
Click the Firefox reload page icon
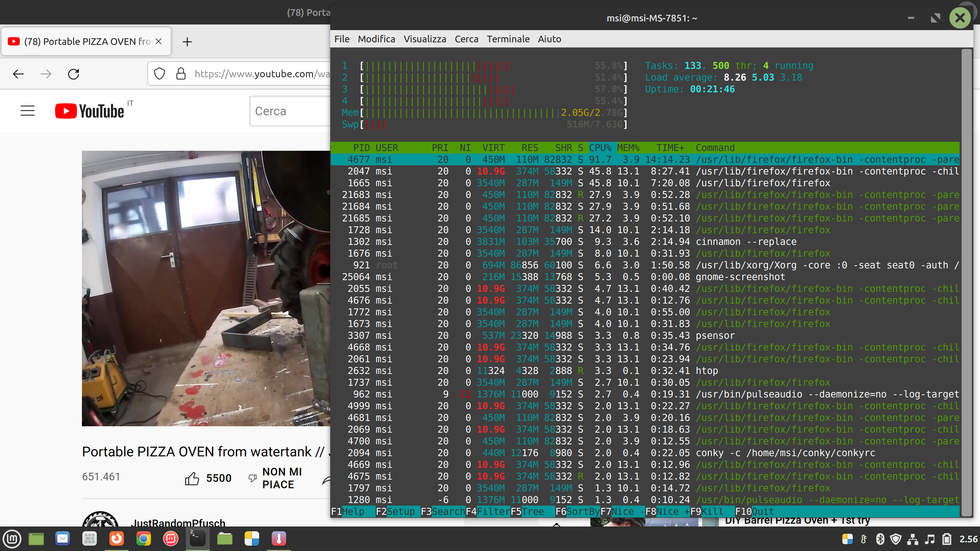pyautogui.click(x=73, y=74)
